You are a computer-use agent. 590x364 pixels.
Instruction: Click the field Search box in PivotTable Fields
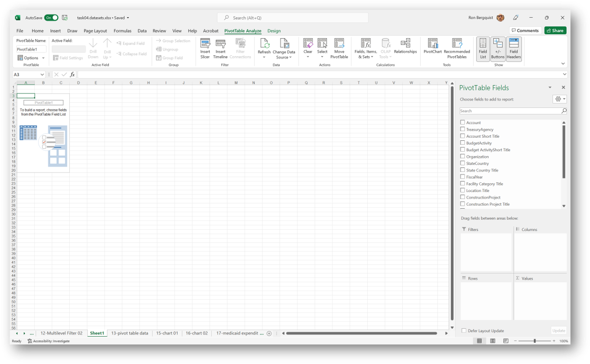[511, 111]
